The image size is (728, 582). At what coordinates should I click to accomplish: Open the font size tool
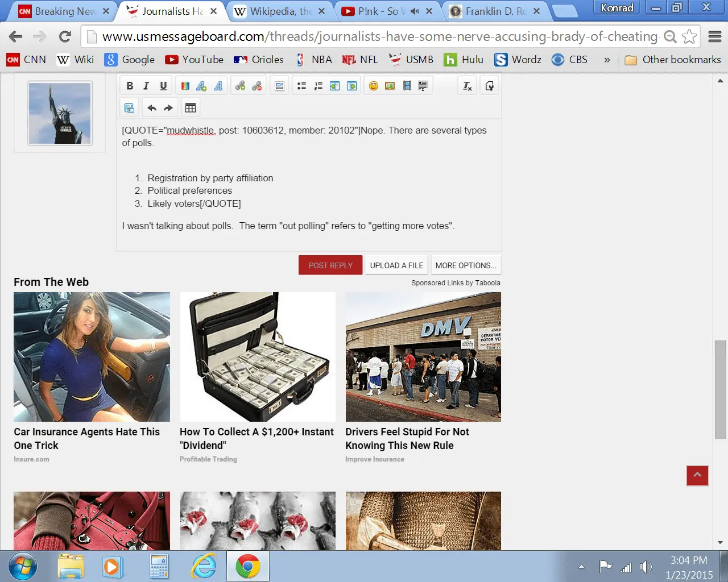[201, 86]
